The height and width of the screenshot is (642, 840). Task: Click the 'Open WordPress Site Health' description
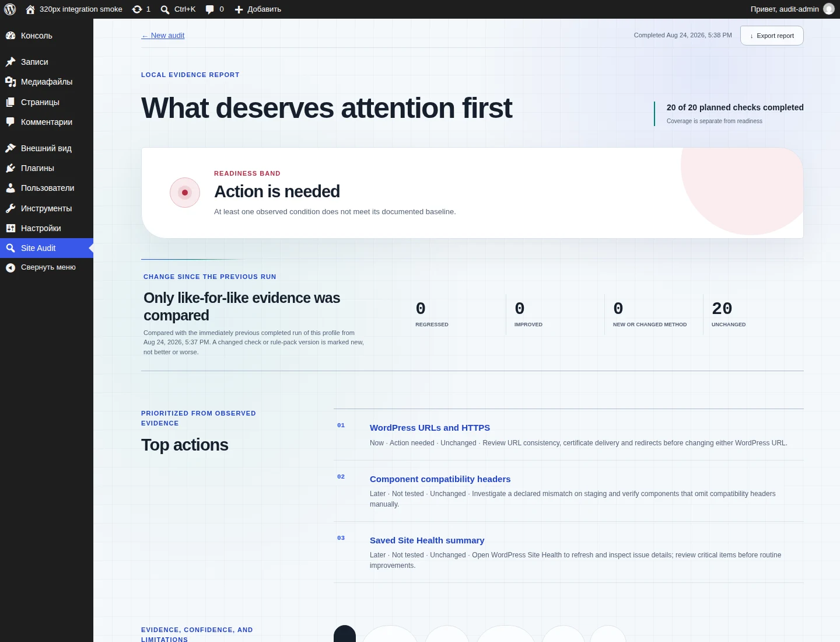[575, 560]
